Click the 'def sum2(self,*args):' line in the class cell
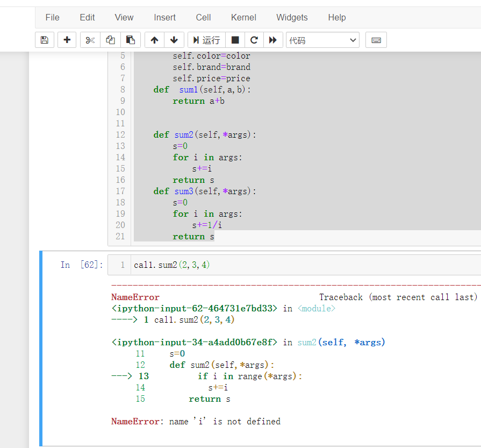Screen dimensions: 481x448 (x=205, y=135)
